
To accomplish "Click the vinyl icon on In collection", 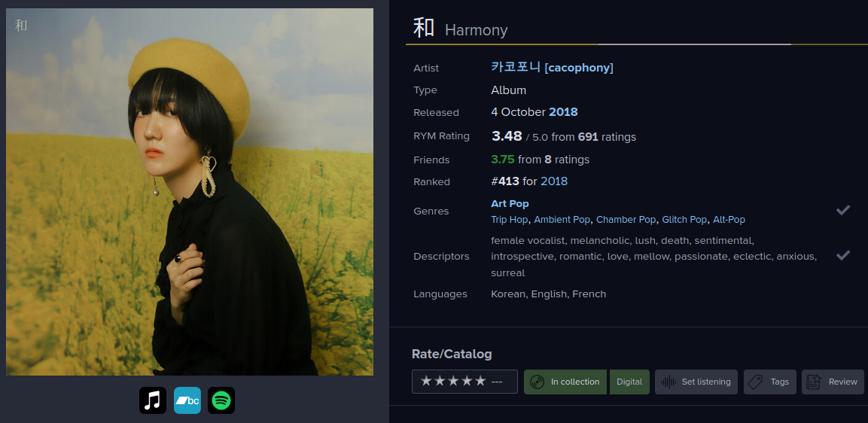I will click(x=537, y=382).
